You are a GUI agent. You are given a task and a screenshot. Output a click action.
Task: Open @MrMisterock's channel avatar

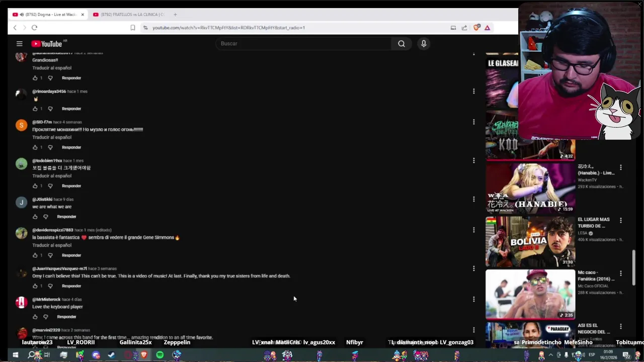point(21,302)
